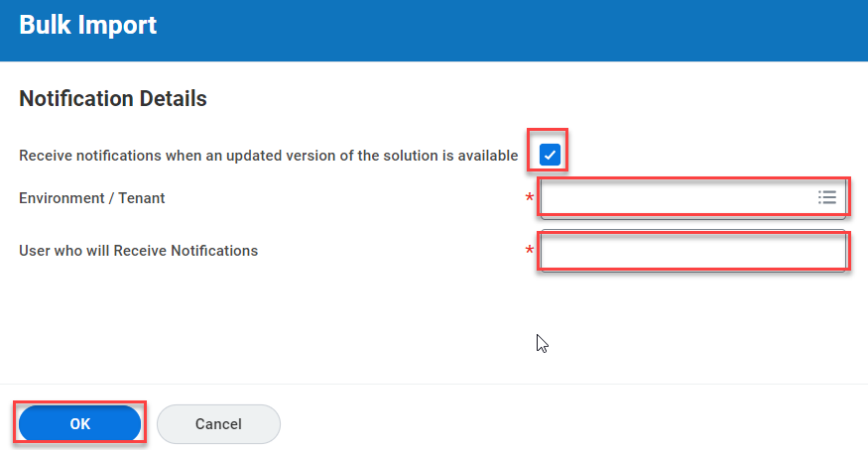Click the Bulk Import title in the header
The height and width of the screenshot is (450, 868).
(x=88, y=26)
